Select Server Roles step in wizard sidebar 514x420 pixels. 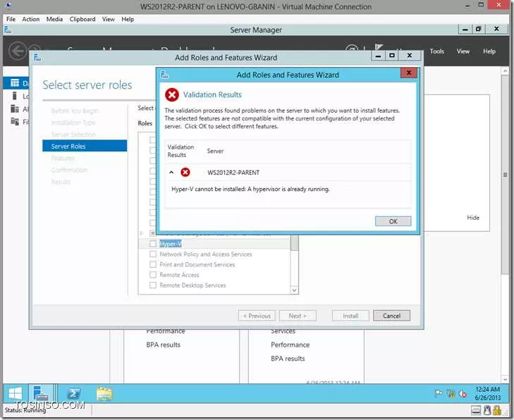tap(85, 146)
